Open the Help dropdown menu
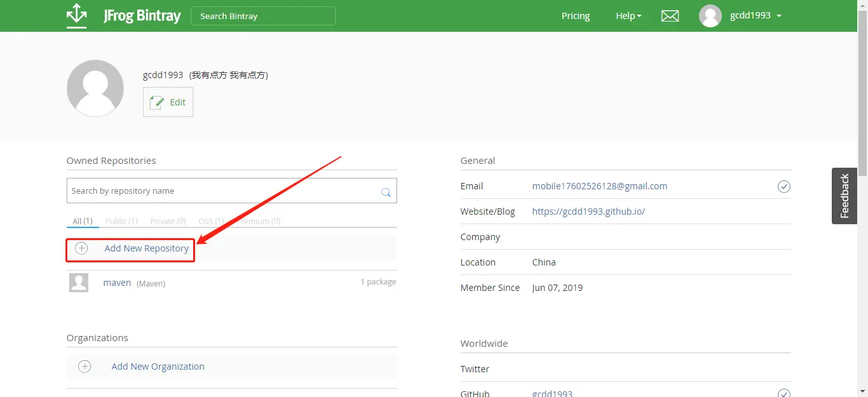Viewport: 868px width, 397px height. point(628,16)
